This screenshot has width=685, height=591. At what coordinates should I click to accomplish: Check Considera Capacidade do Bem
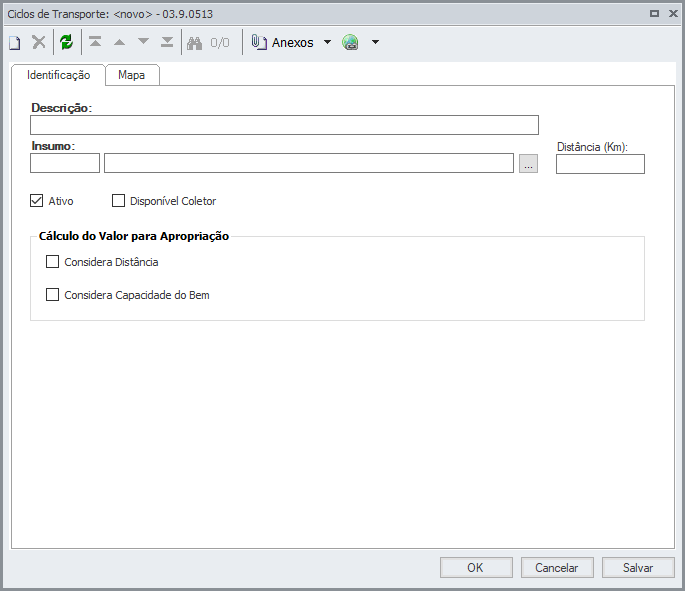tap(52, 295)
